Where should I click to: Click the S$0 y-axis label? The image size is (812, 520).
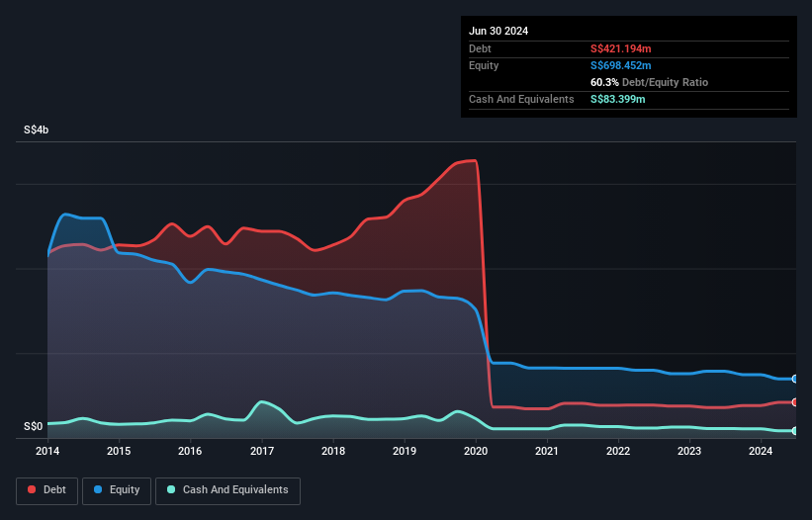(34, 426)
